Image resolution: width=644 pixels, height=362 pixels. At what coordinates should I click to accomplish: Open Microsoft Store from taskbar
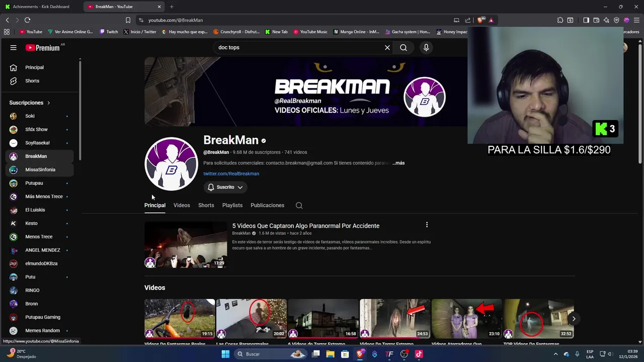pos(345,354)
